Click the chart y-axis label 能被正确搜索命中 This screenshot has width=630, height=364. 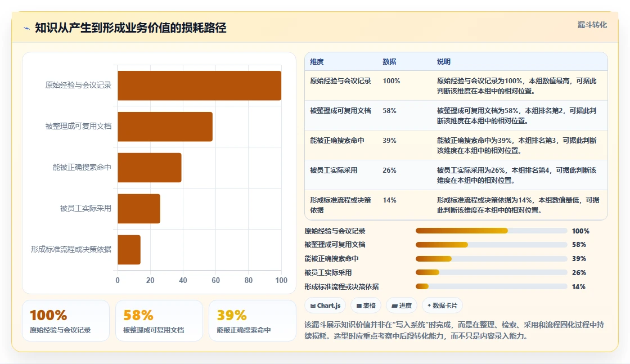[82, 167]
